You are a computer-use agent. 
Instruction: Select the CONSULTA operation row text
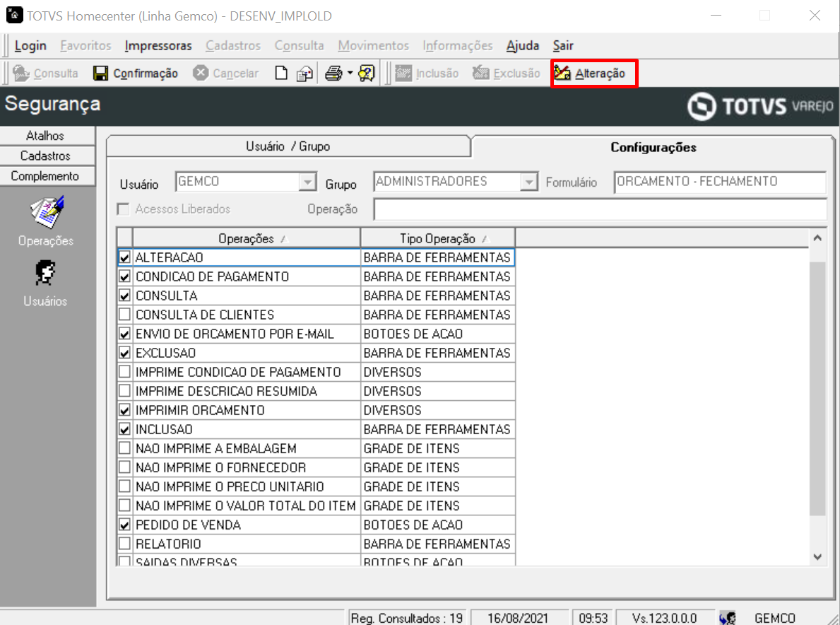(167, 296)
